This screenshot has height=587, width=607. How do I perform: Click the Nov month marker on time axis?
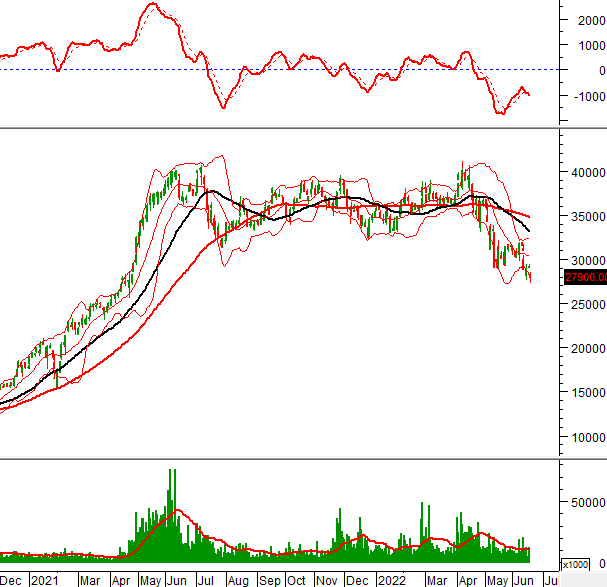(327, 580)
